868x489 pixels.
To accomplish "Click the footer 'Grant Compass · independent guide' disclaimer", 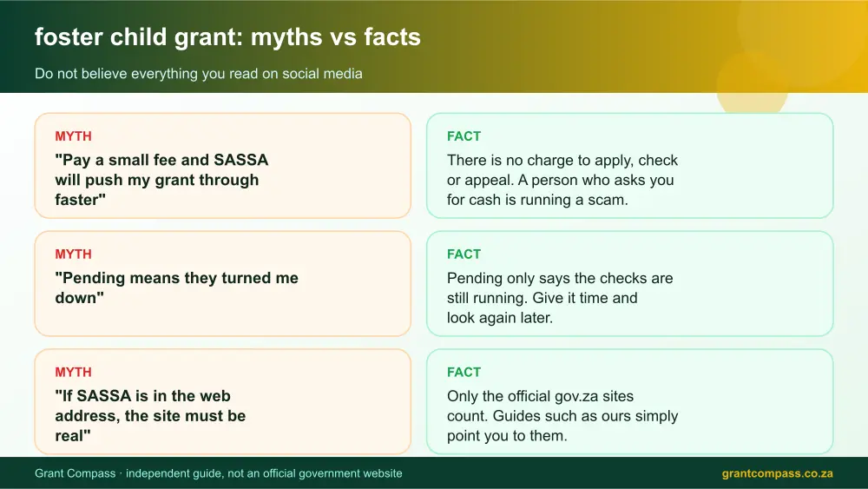I will tap(218, 473).
